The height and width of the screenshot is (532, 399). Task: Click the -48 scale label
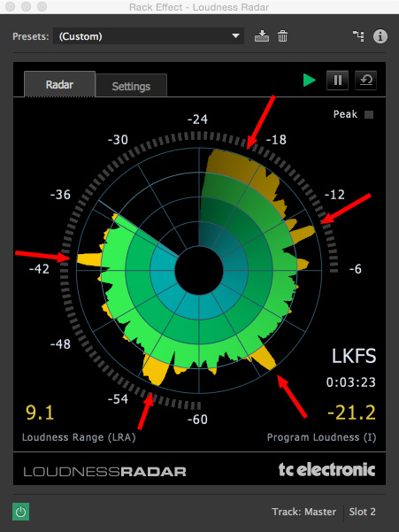click(x=60, y=344)
